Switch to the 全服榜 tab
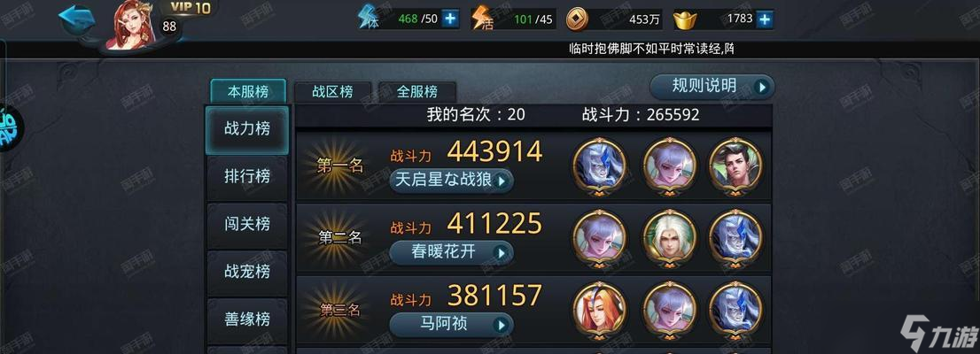980x354 pixels. [416, 92]
